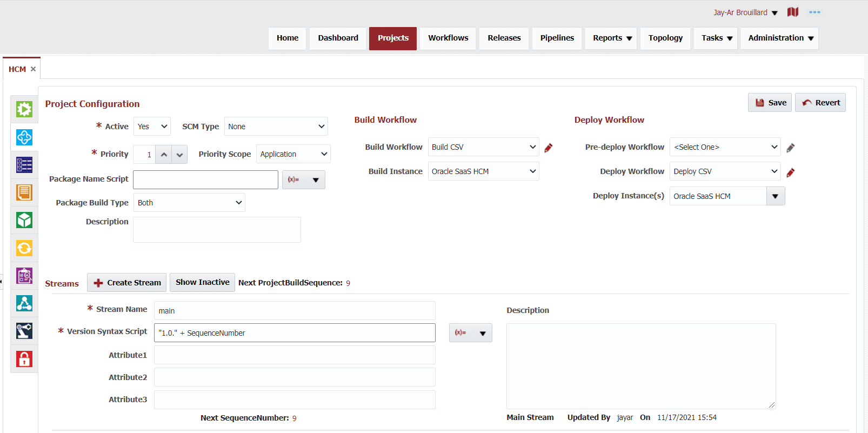The height and width of the screenshot is (433, 868).
Task: Open the Package Name Script variable dropdown
Action: tap(304, 180)
